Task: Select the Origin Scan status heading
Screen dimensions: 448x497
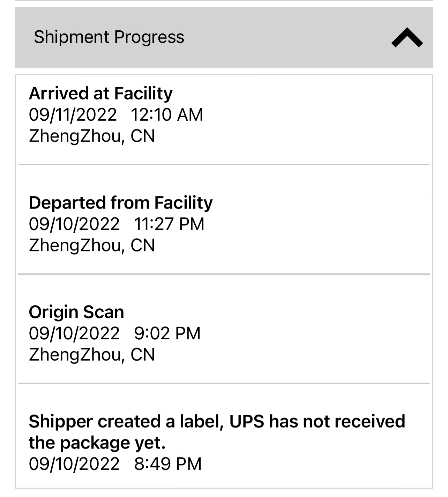Action: [76, 312]
